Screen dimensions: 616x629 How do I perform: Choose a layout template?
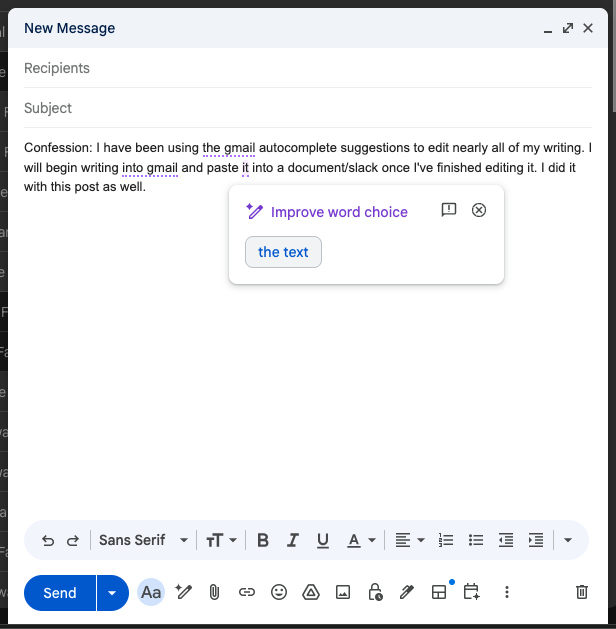[x=439, y=592]
